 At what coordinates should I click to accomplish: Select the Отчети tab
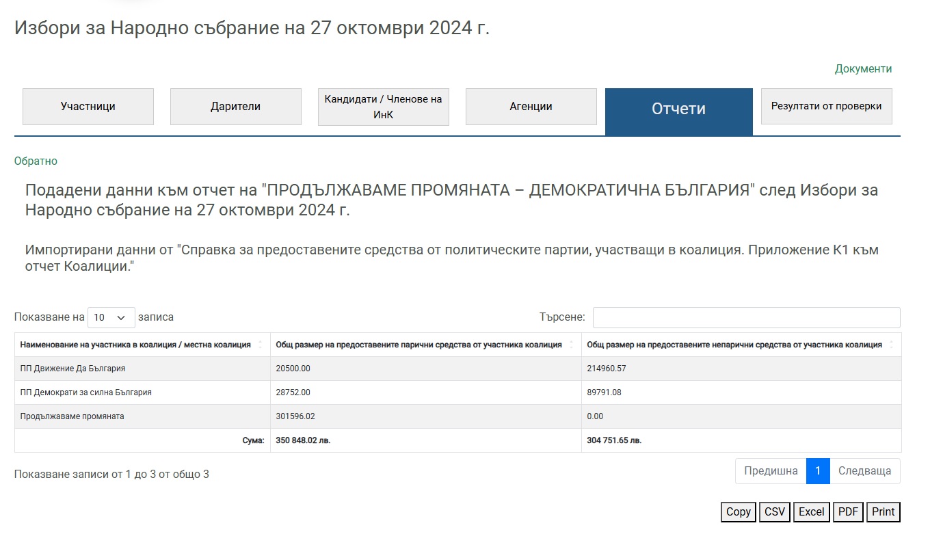(x=678, y=109)
